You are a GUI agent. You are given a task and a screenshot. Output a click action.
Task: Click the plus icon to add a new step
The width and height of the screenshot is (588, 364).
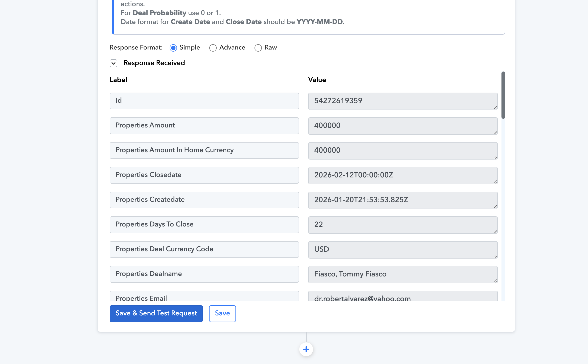click(x=306, y=349)
